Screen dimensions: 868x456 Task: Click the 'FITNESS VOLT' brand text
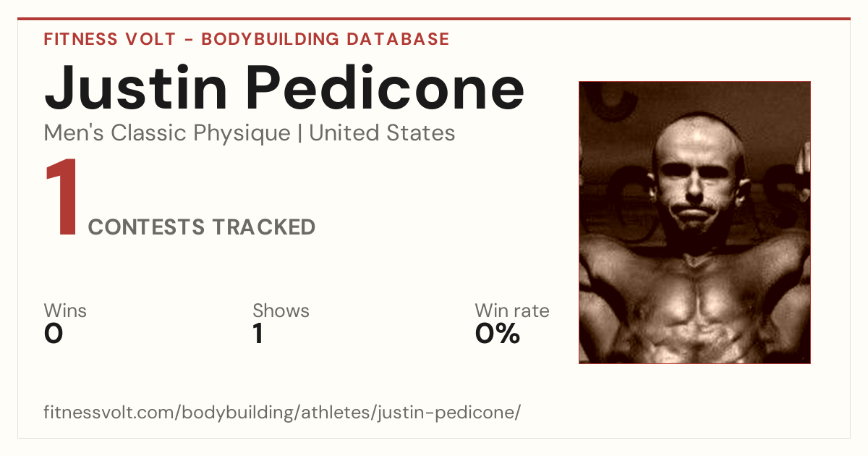point(109,39)
